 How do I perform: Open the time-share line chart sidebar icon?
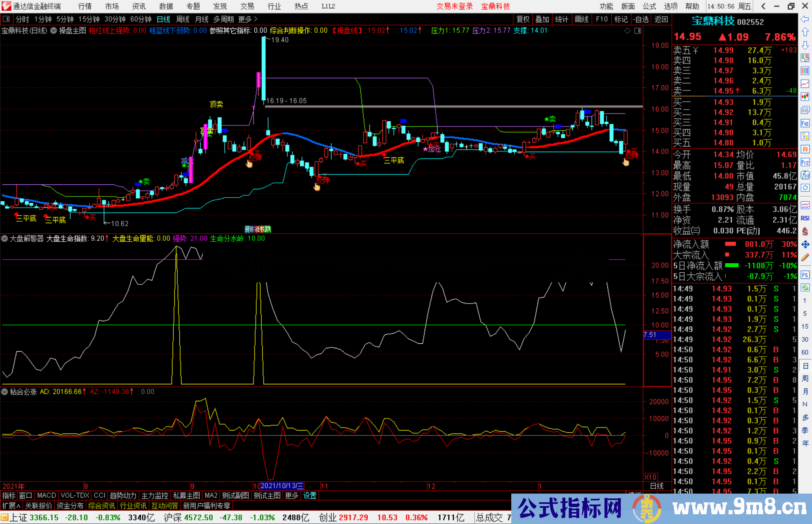(x=805, y=83)
